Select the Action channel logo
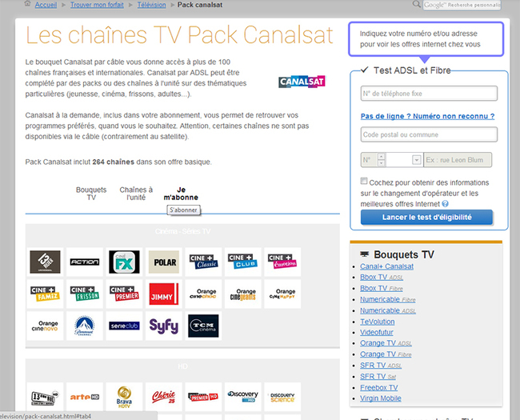 (85, 262)
